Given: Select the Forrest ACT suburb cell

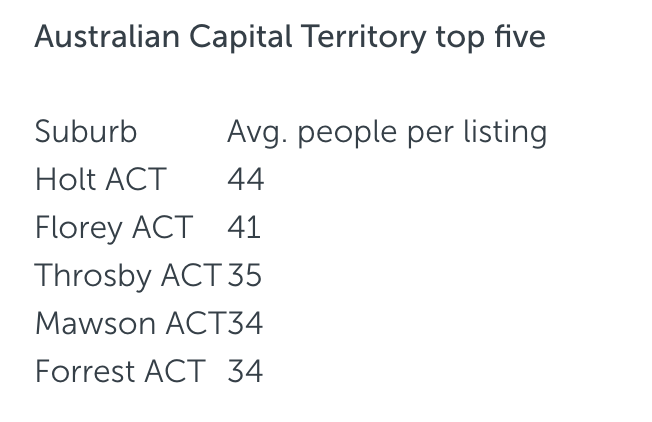Looking at the screenshot, I should point(120,371).
